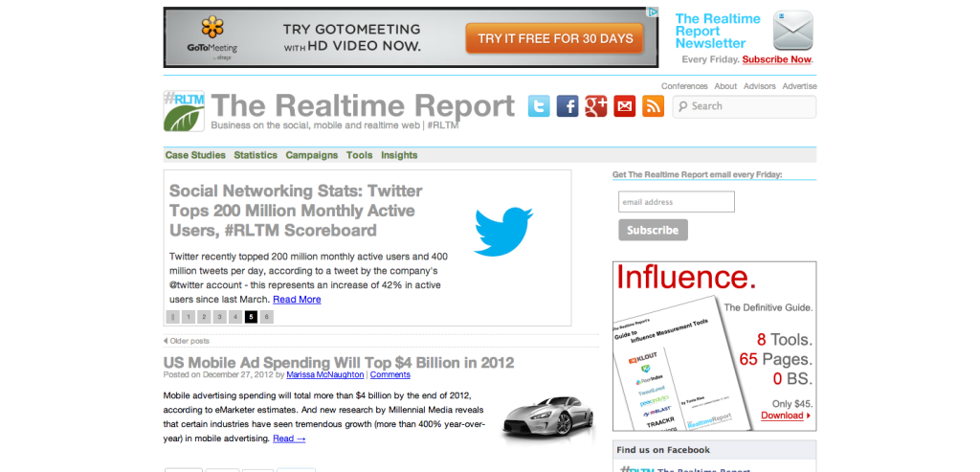980x472 pixels.
Task: Open the Advertise page link
Action: (799, 86)
